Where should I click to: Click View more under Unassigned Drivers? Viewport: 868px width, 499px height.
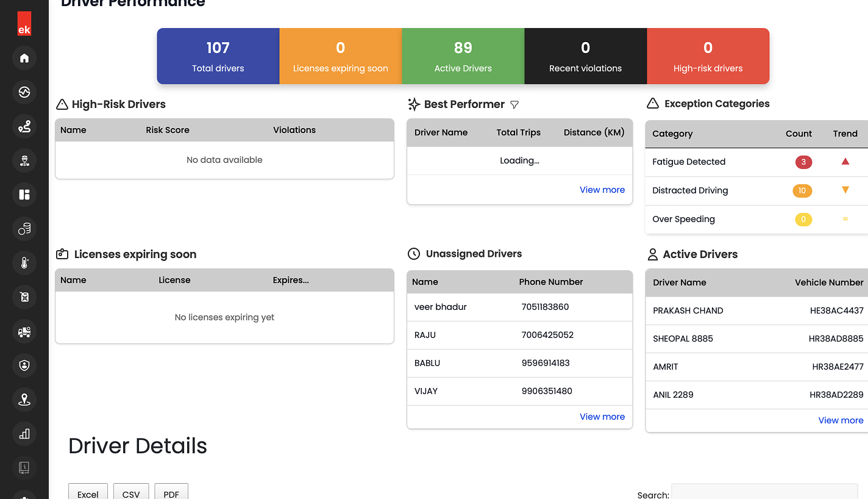[602, 417]
